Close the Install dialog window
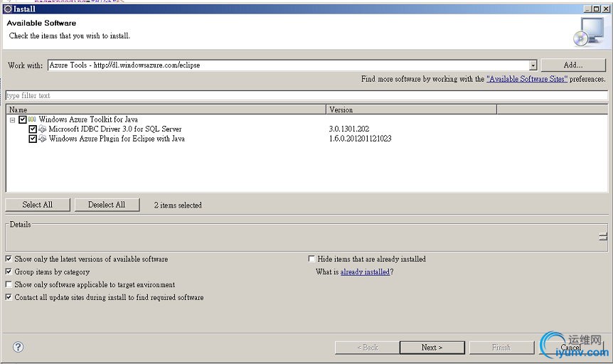The width and height of the screenshot is (613, 364). pyautogui.click(x=606, y=9)
